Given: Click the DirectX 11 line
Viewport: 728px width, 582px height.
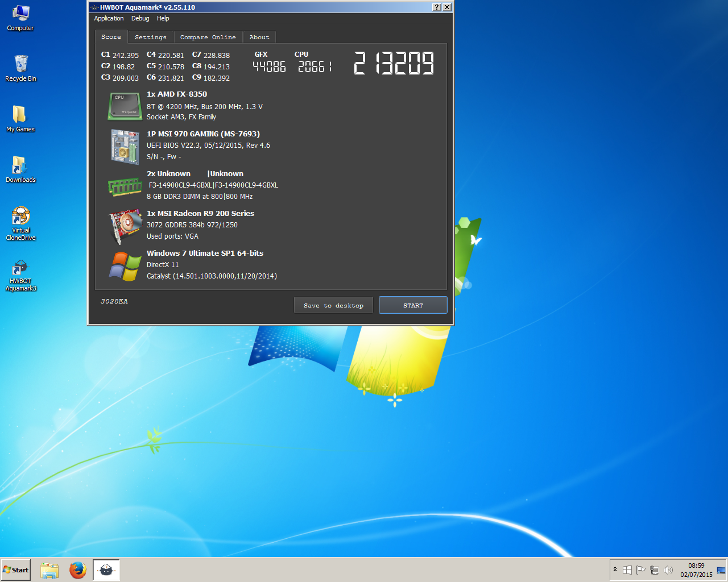Looking at the screenshot, I should pos(163,264).
